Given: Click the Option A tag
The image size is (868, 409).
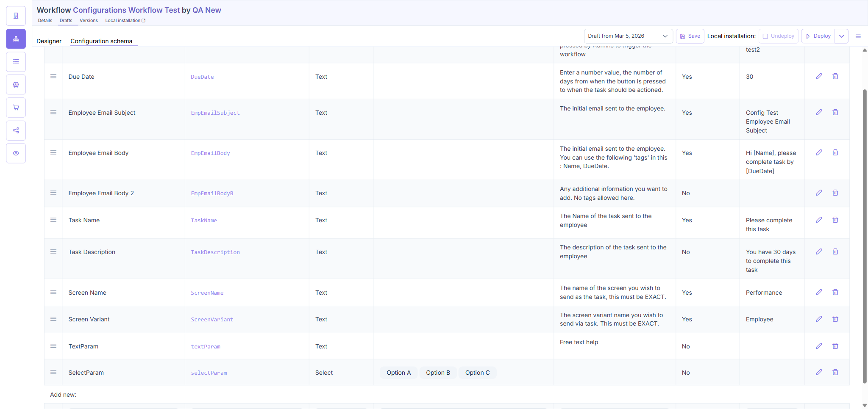Looking at the screenshot, I should click(x=398, y=373).
